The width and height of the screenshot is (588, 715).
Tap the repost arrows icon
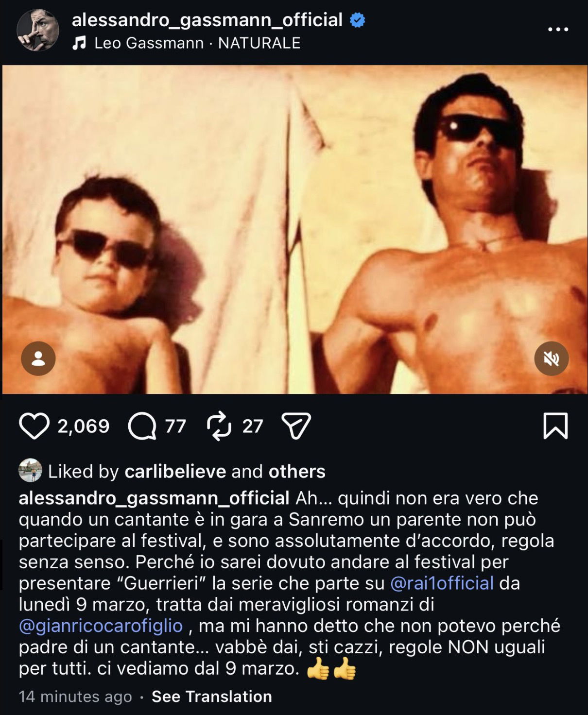point(219,426)
